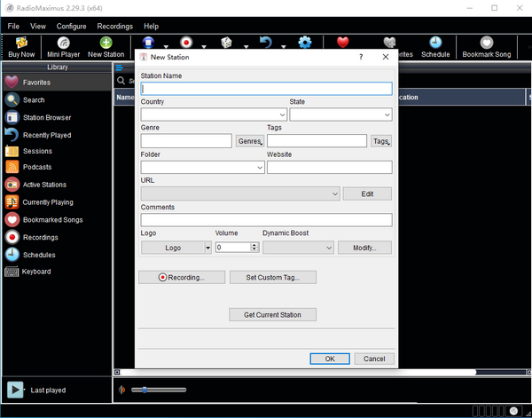Screen dimensions: 532x418
Task: Open Bookmarked Songs in the library
Action: tap(52, 219)
